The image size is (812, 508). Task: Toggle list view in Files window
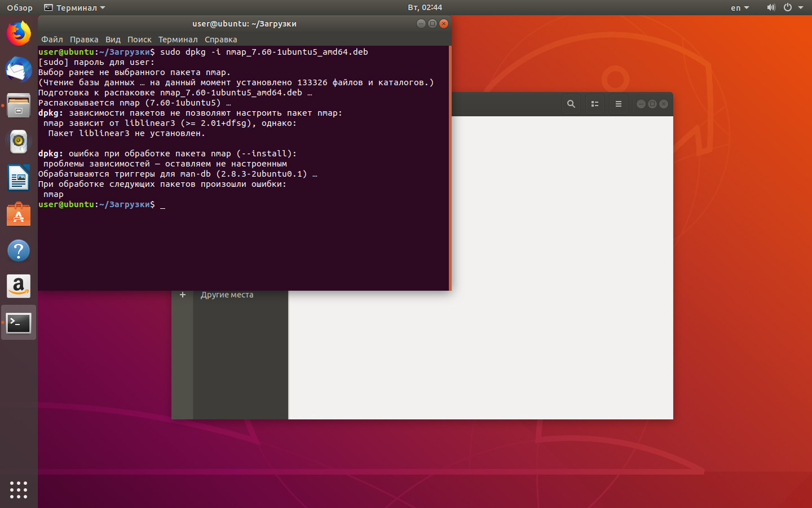(595, 104)
